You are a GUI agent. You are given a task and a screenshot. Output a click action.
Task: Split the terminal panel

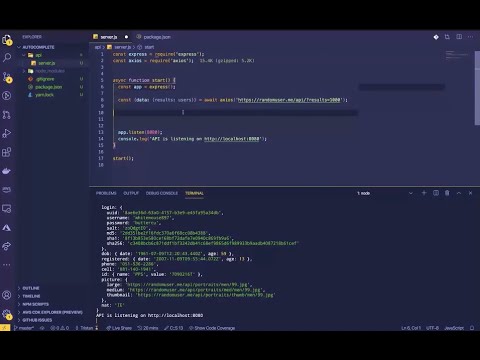pos(436,193)
